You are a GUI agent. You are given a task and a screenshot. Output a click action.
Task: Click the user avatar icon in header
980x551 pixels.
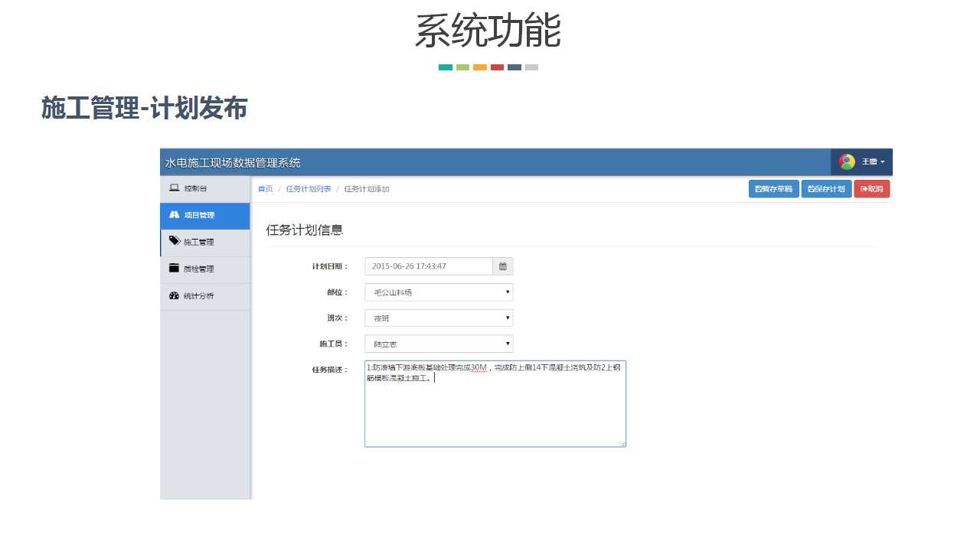coord(847,161)
